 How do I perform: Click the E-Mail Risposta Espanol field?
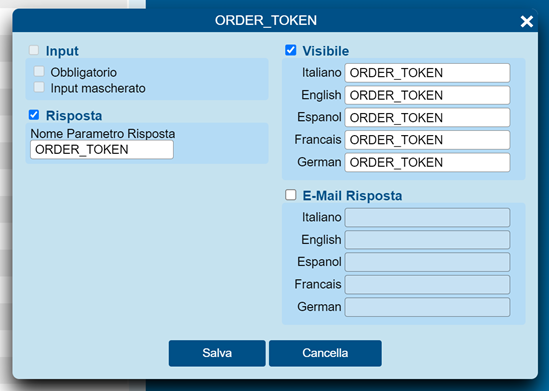pyautogui.click(x=427, y=262)
